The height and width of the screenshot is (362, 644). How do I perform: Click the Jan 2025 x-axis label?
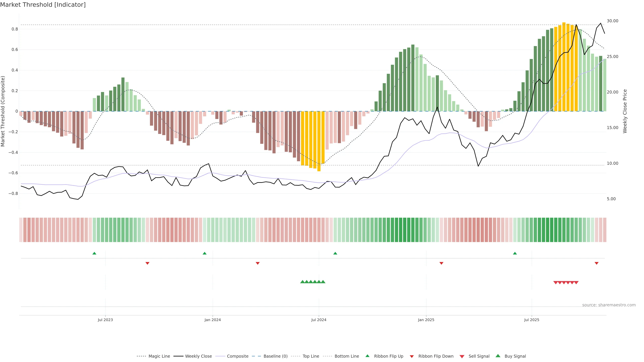point(426,320)
